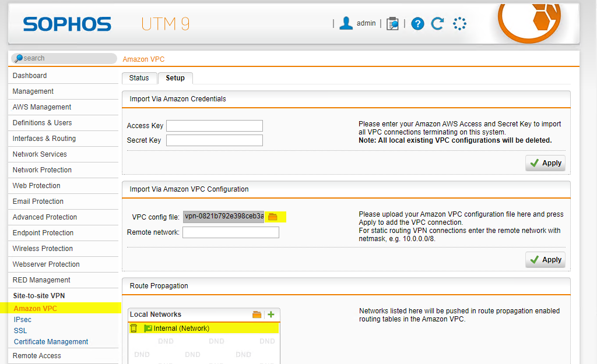597x364 pixels.
Task: Expand Interfaces & Routing section
Action: click(44, 139)
